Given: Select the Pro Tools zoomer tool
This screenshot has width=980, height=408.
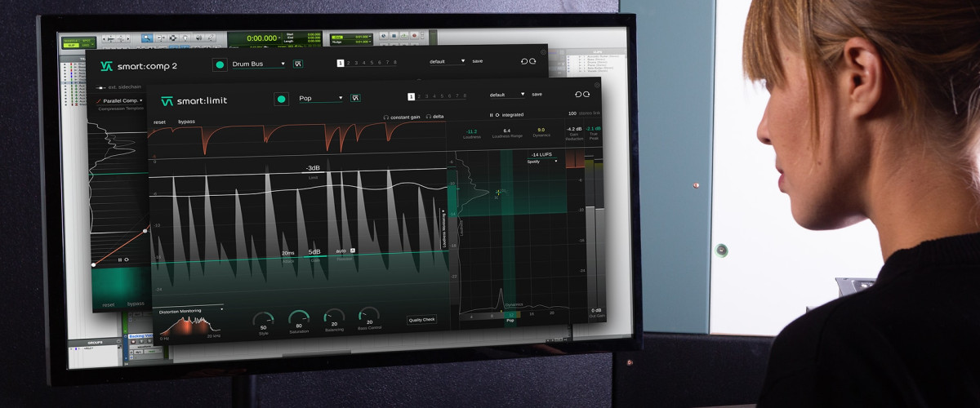Looking at the screenshot, I should tap(147, 38).
